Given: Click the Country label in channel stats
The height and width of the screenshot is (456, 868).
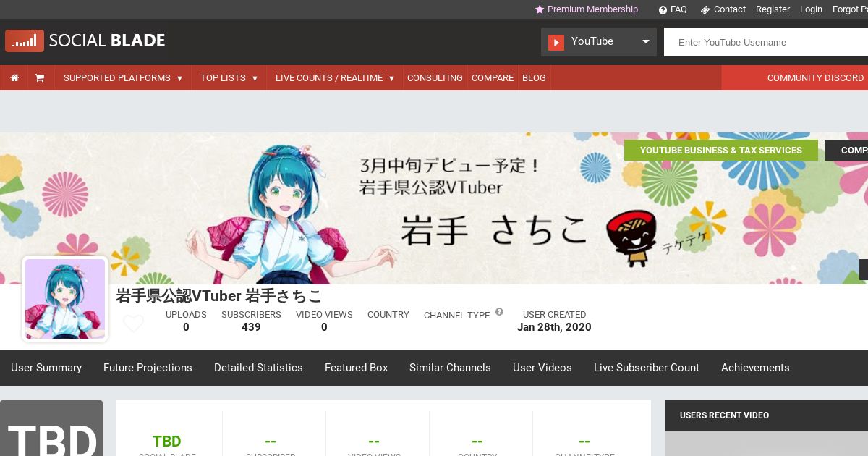Looking at the screenshot, I should coord(388,315).
